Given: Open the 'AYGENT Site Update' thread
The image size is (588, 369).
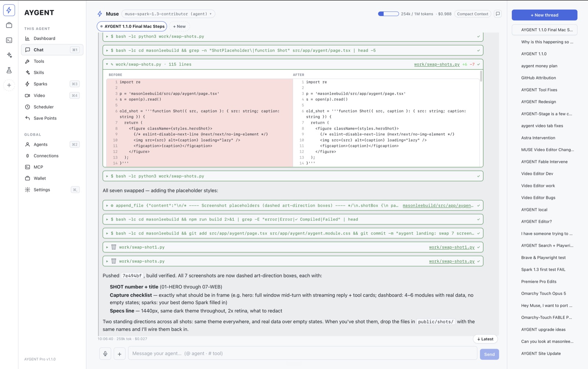Looking at the screenshot, I should pos(544,354).
